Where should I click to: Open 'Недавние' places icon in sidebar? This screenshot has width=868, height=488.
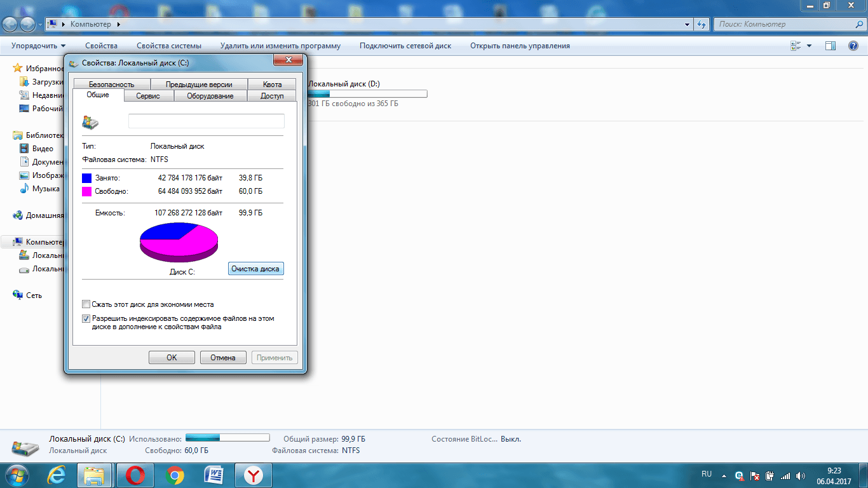pos(24,95)
